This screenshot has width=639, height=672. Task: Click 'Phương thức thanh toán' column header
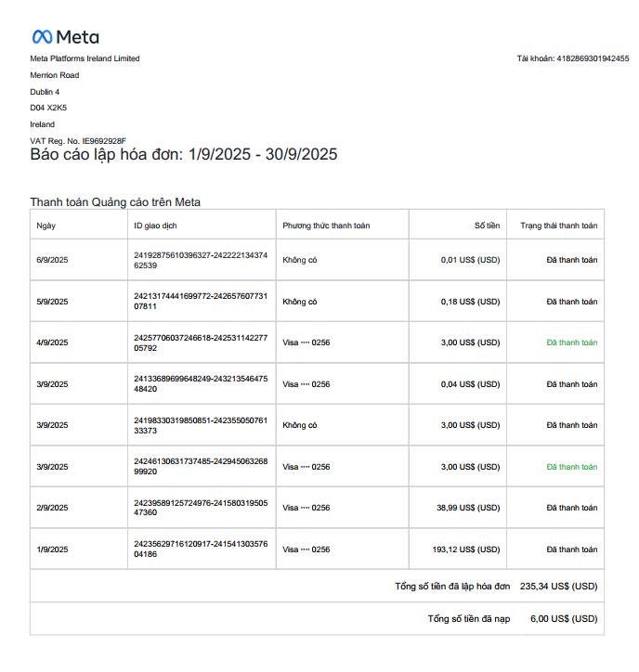326,226
